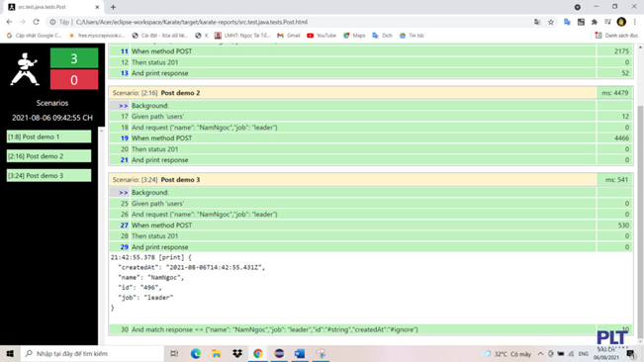Jump to scenario [3:24] Post demo 3
Viewport: 644px width, 362px height.
click(x=48, y=175)
